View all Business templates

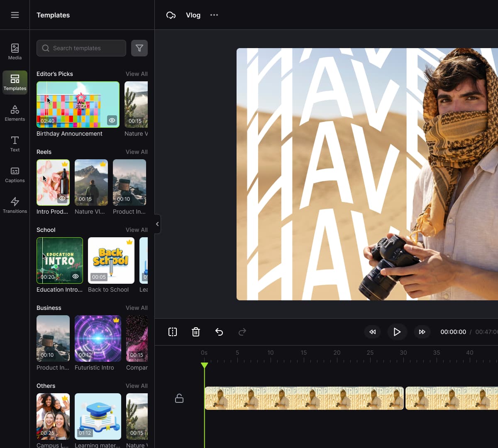coord(137,308)
